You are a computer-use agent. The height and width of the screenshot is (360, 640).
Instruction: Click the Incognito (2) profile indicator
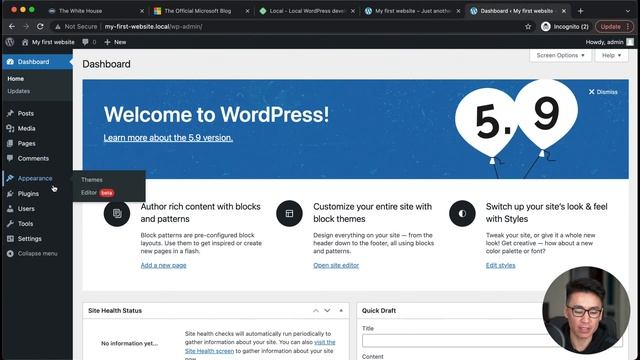pyautogui.click(x=565, y=27)
